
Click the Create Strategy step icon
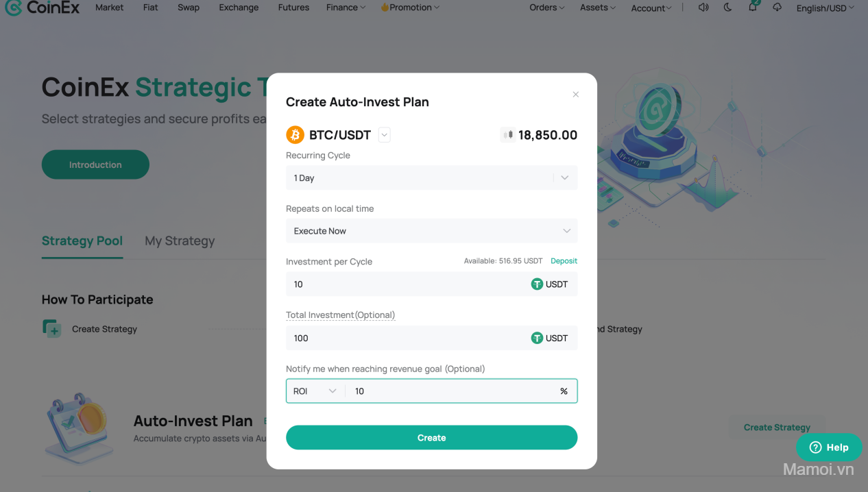tap(51, 328)
